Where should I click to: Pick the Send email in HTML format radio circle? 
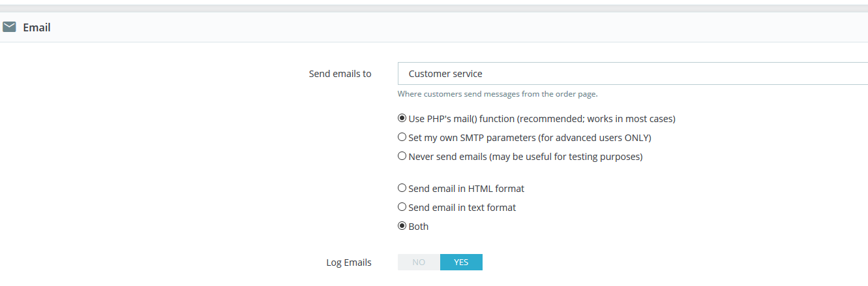click(402, 189)
